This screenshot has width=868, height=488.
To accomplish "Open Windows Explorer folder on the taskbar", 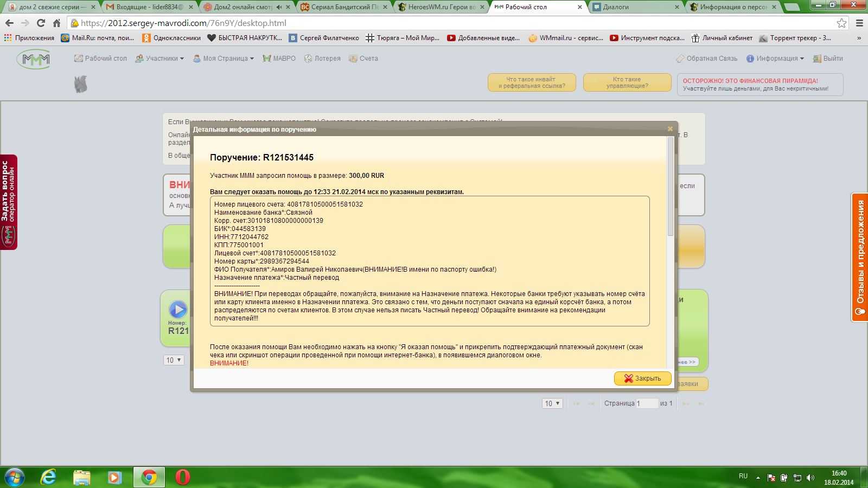I will point(82,477).
